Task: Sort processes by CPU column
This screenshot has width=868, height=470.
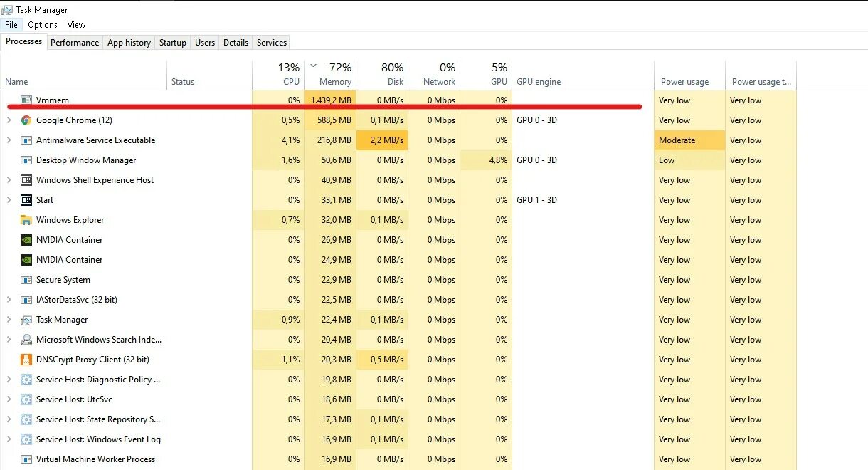Action: (278, 75)
